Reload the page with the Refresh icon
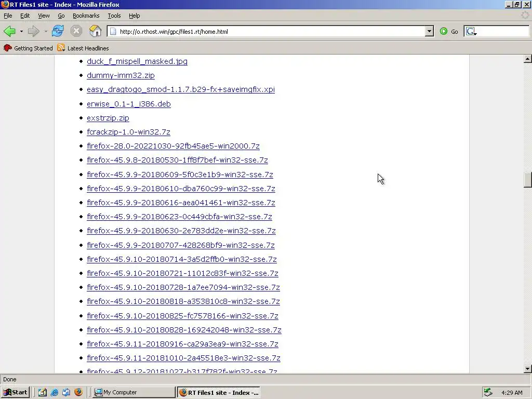532x399 pixels. (x=58, y=31)
